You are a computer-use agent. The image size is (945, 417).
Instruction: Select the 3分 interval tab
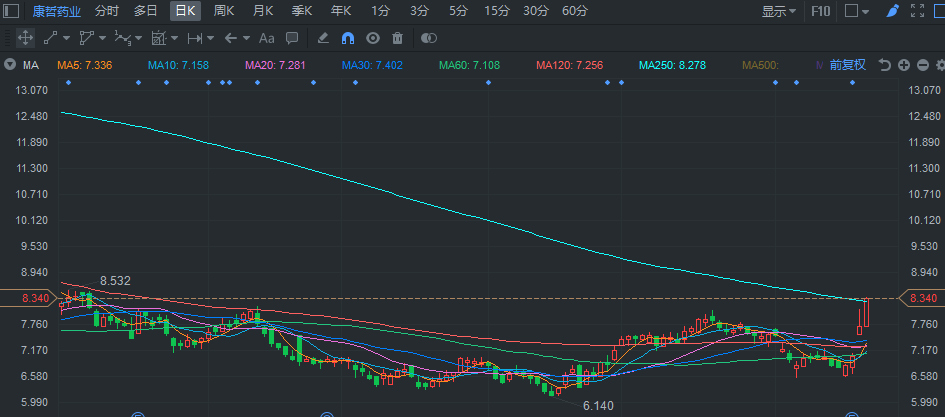(419, 11)
